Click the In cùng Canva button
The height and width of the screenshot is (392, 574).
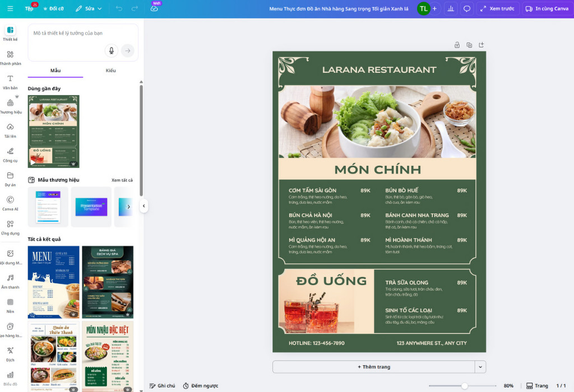(546, 9)
